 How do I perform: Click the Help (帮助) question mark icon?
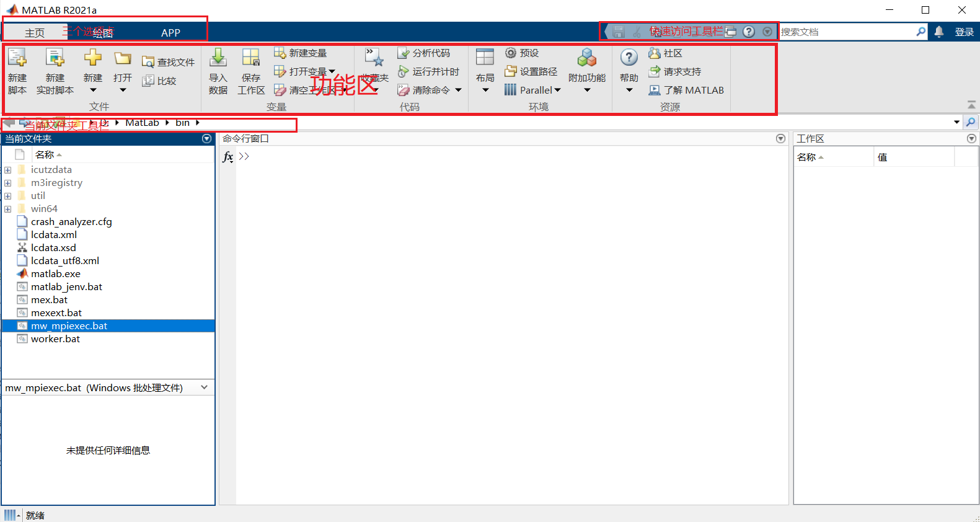629,58
